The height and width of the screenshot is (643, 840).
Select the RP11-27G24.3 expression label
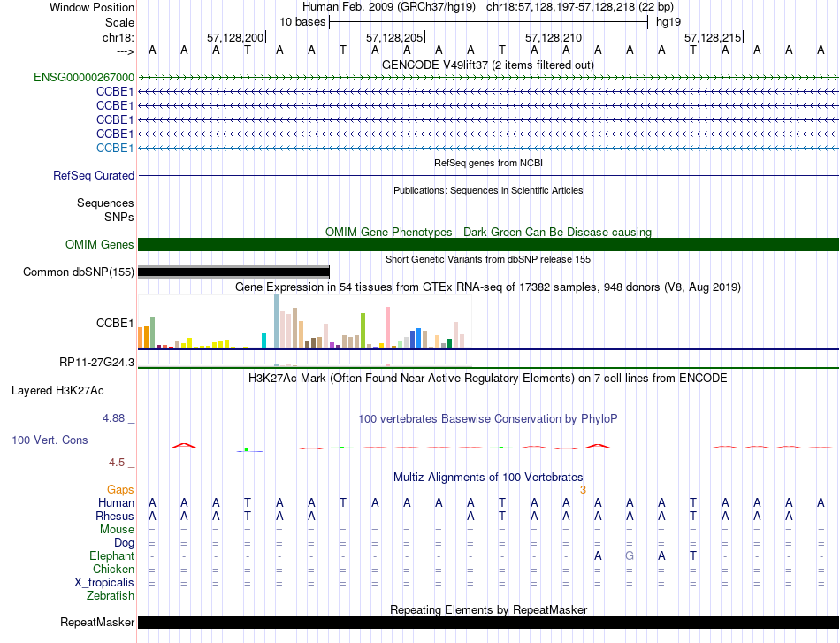coord(96,363)
